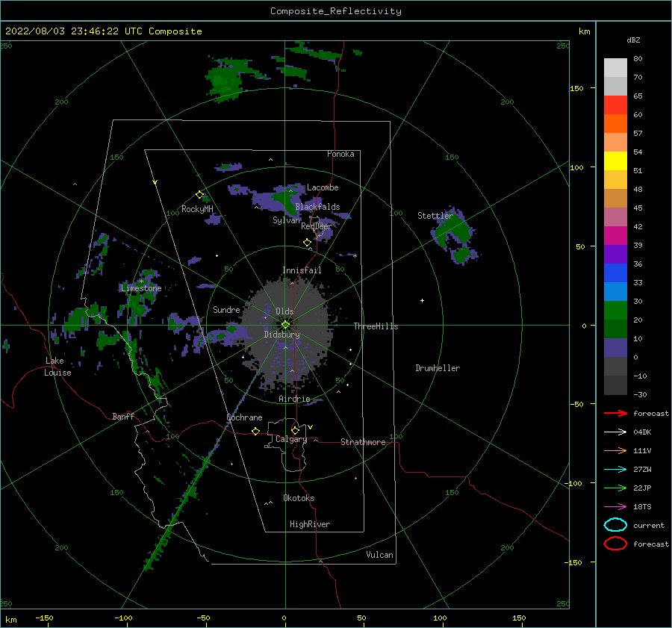This screenshot has width=672, height=628.
Task: Click the magenta 18TS arrow icon
Action: click(615, 506)
